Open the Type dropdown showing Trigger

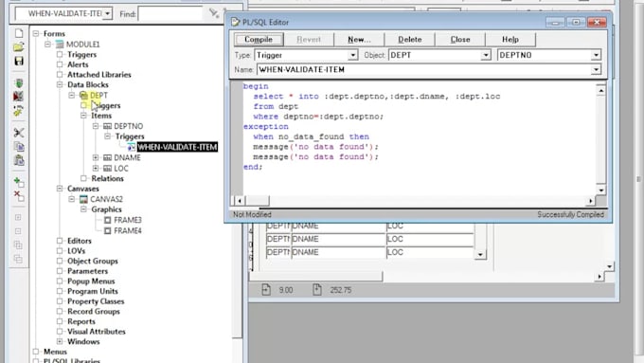coord(353,55)
